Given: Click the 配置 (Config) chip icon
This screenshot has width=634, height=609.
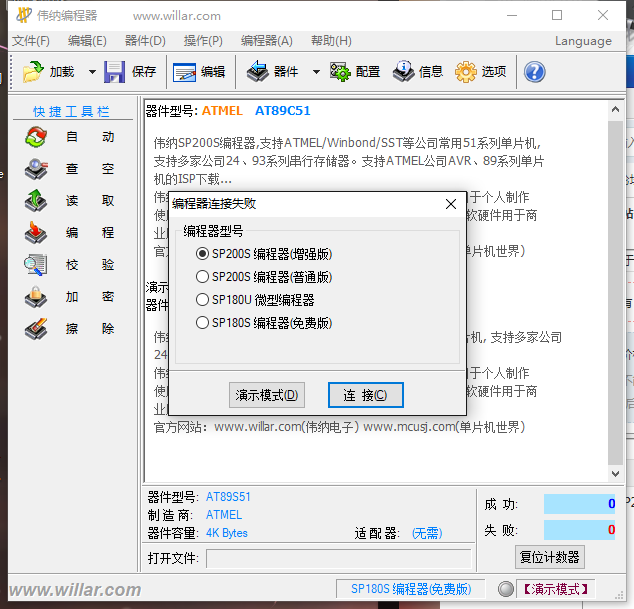Looking at the screenshot, I should pyautogui.click(x=340, y=72).
